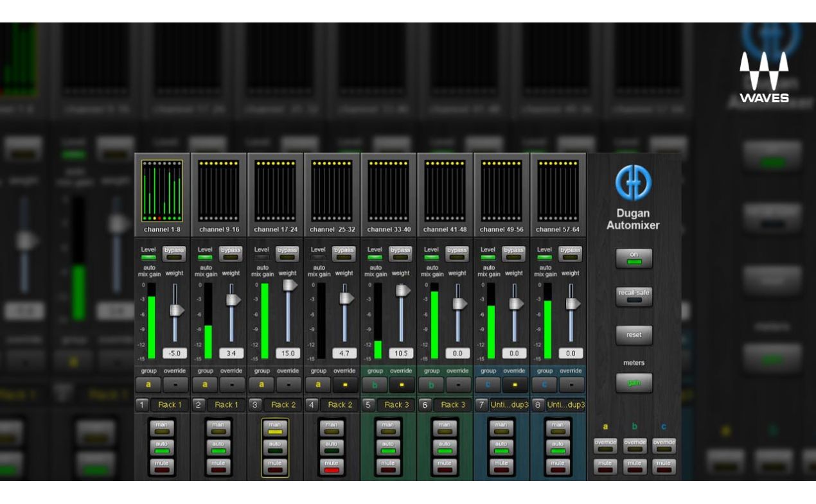The height and width of the screenshot is (504, 816).
Task: Toggle bypass on channel 8
Action: [x=570, y=253]
